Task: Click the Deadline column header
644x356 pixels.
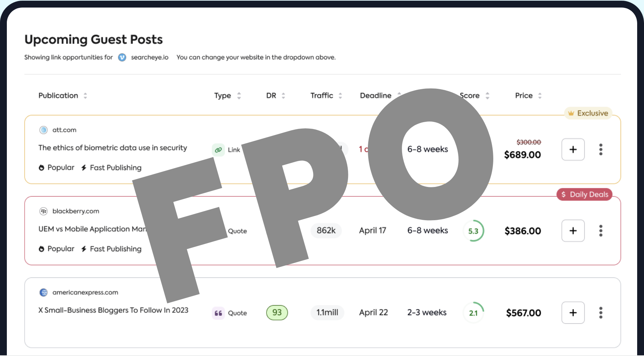Action: click(x=376, y=96)
